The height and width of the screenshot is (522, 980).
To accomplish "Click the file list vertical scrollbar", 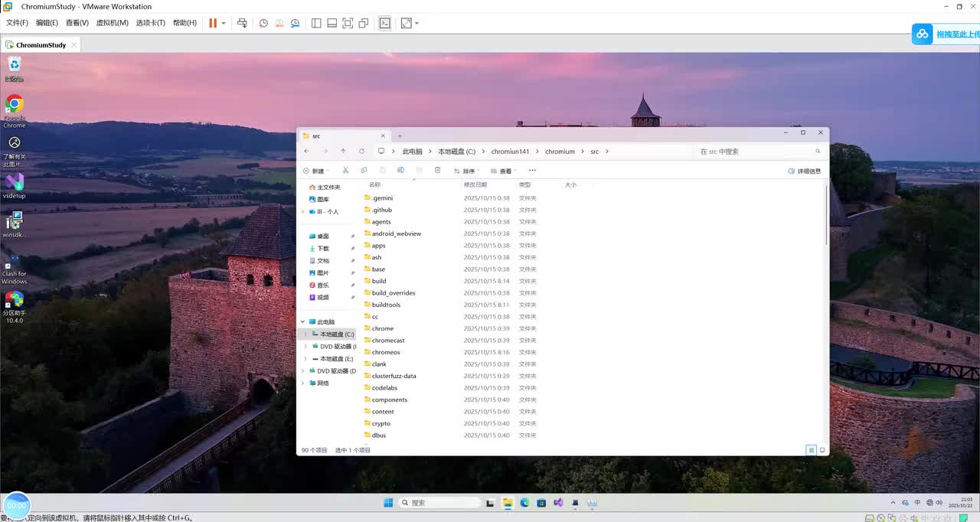I will (x=827, y=214).
